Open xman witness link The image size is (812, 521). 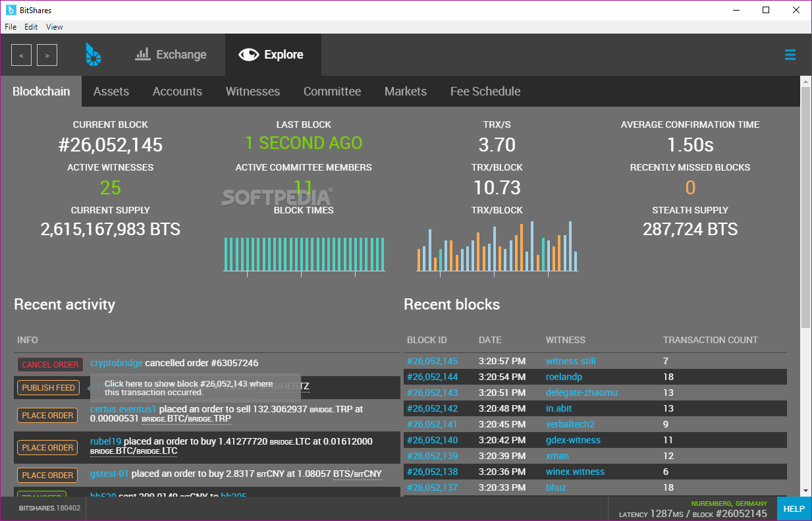[x=557, y=456]
